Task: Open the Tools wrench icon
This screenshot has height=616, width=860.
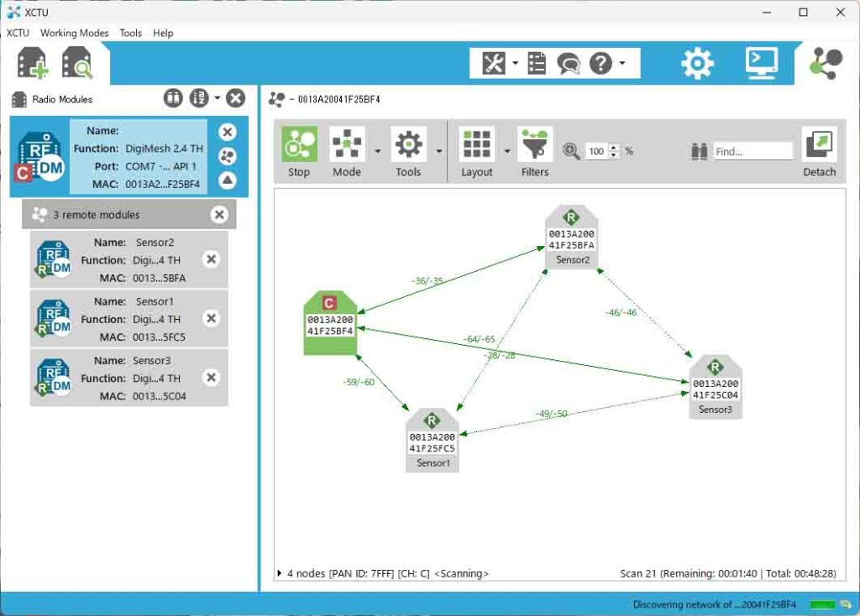Action: point(494,64)
